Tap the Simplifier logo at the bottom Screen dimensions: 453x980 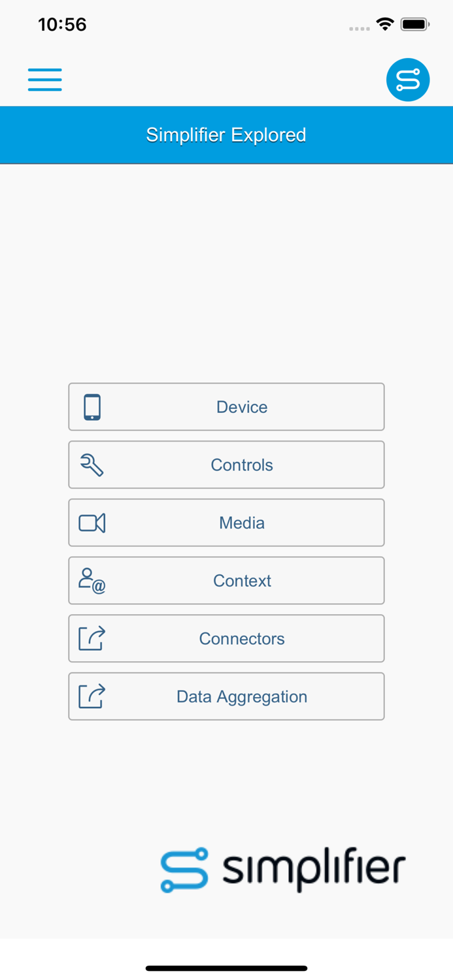(282, 869)
